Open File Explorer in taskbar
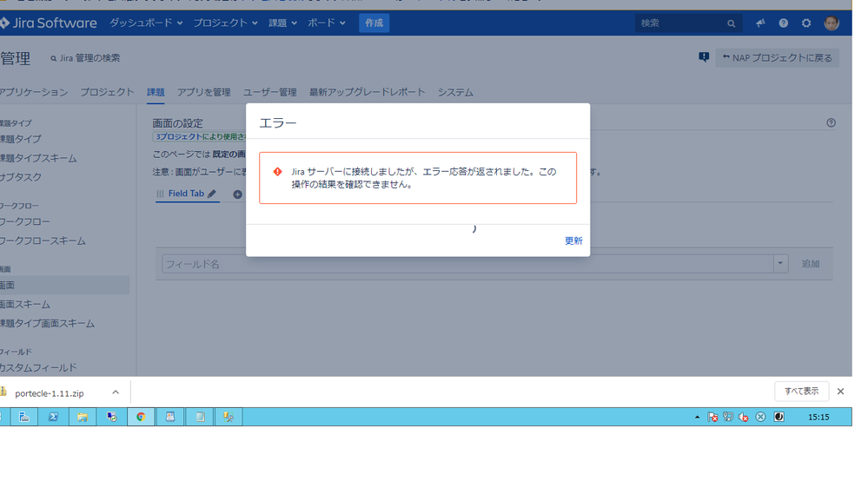The width and height of the screenshot is (868, 488). click(x=83, y=417)
